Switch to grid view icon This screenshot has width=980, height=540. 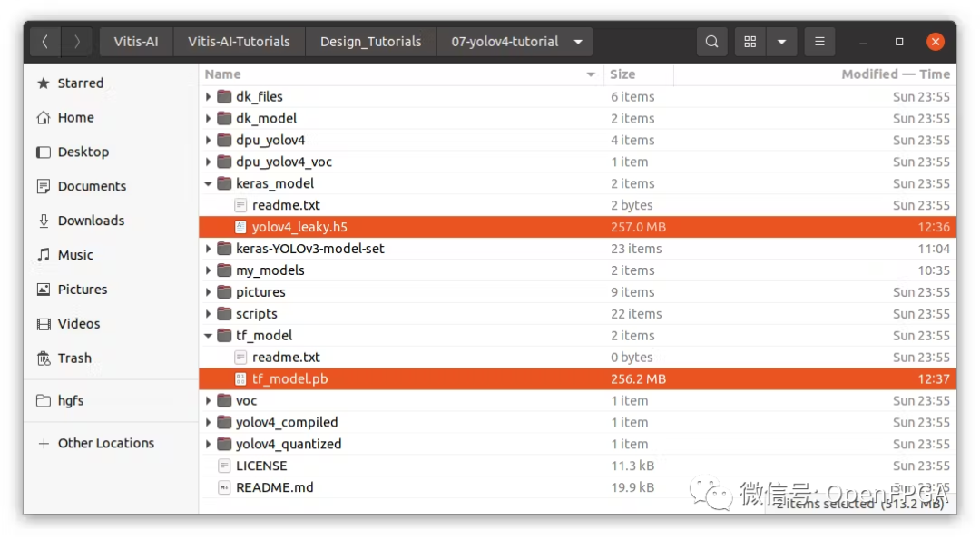coord(750,42)
